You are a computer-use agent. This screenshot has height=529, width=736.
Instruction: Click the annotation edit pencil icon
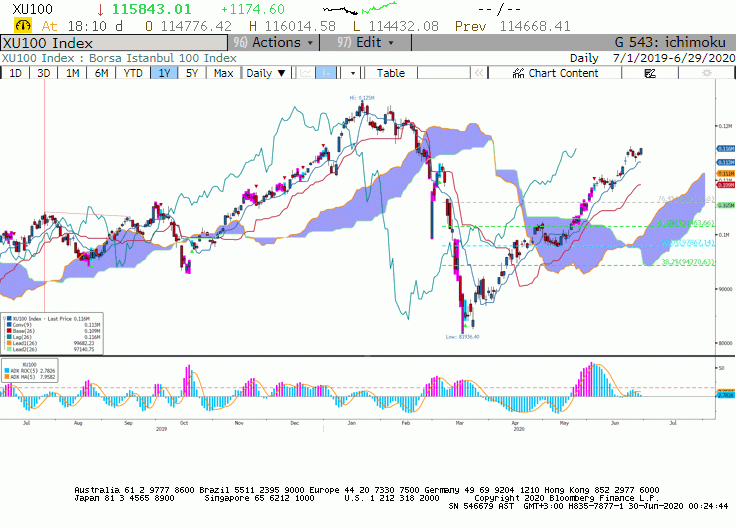[x=650, y=73]
